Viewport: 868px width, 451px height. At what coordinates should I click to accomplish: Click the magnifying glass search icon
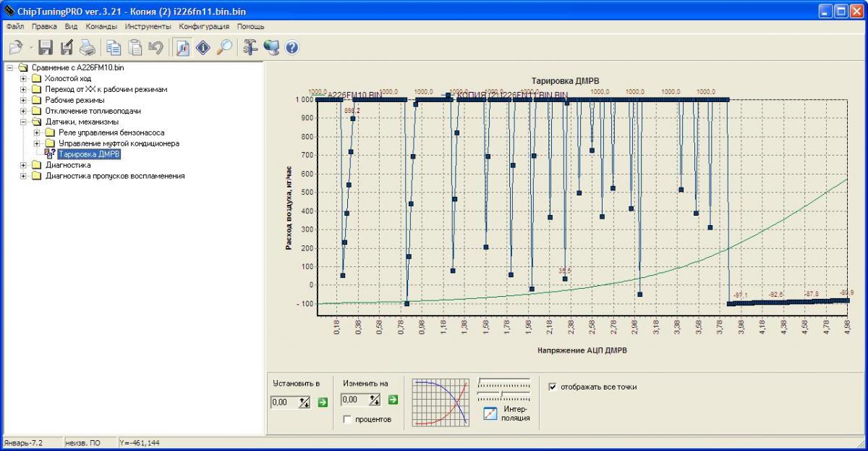coord(224,48)
